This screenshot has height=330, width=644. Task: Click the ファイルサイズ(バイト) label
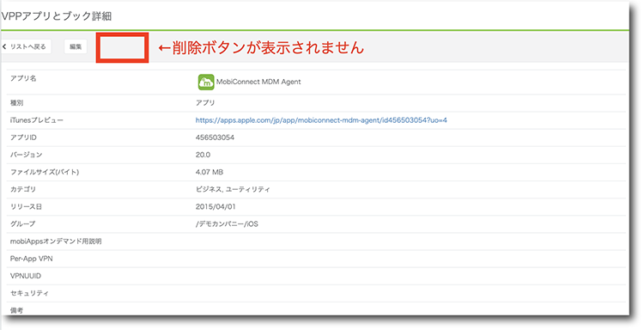click(x=45, y=172)
